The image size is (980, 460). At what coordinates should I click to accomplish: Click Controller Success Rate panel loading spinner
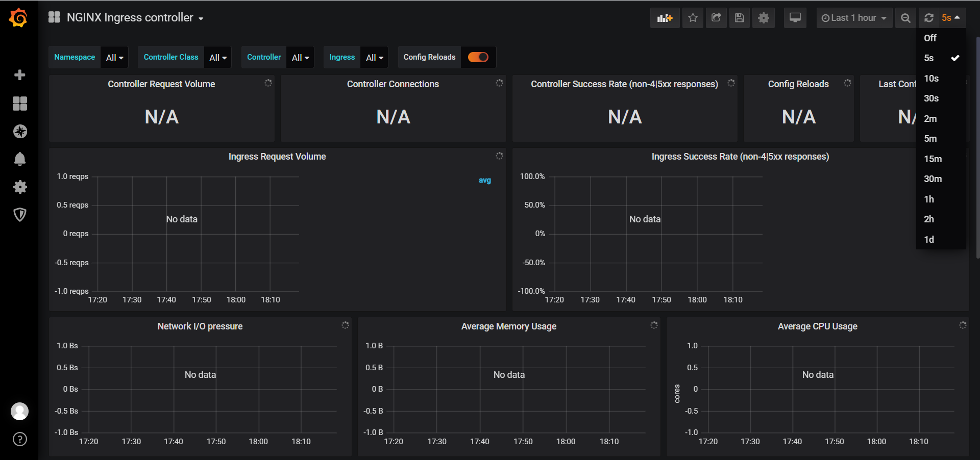[731, 83]
